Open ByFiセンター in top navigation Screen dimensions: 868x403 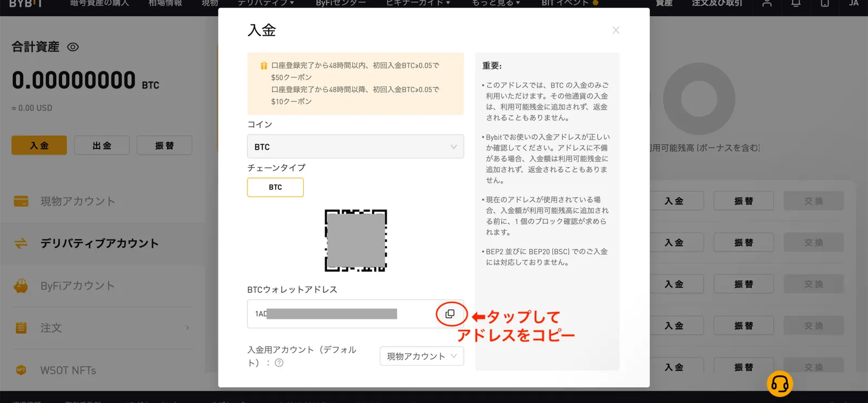click(x=341, y=3)
